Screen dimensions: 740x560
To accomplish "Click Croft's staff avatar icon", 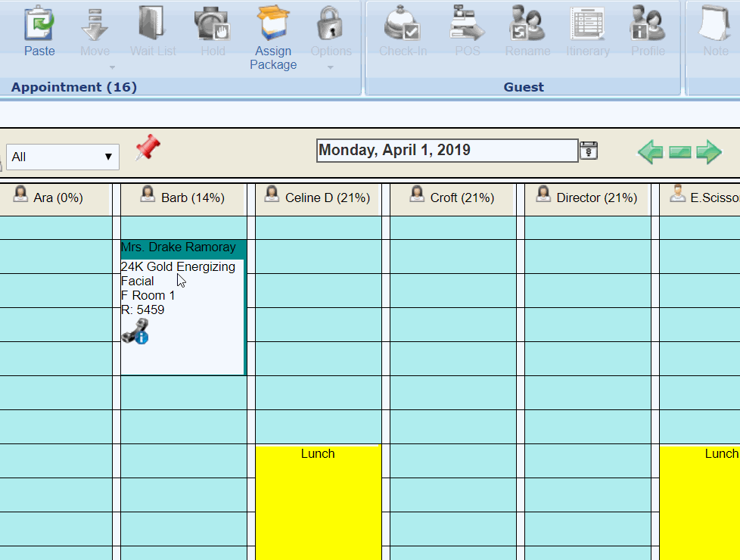I will (x=417, y=194).
